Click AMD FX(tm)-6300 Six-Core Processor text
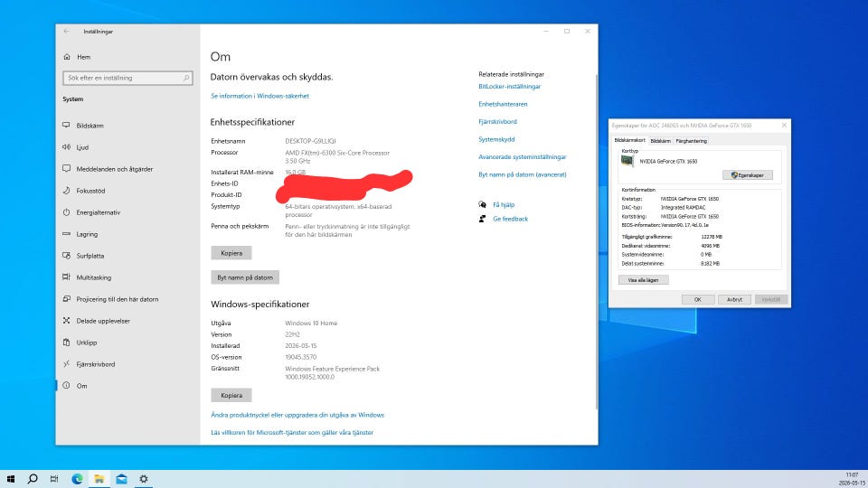 point(337,153)
